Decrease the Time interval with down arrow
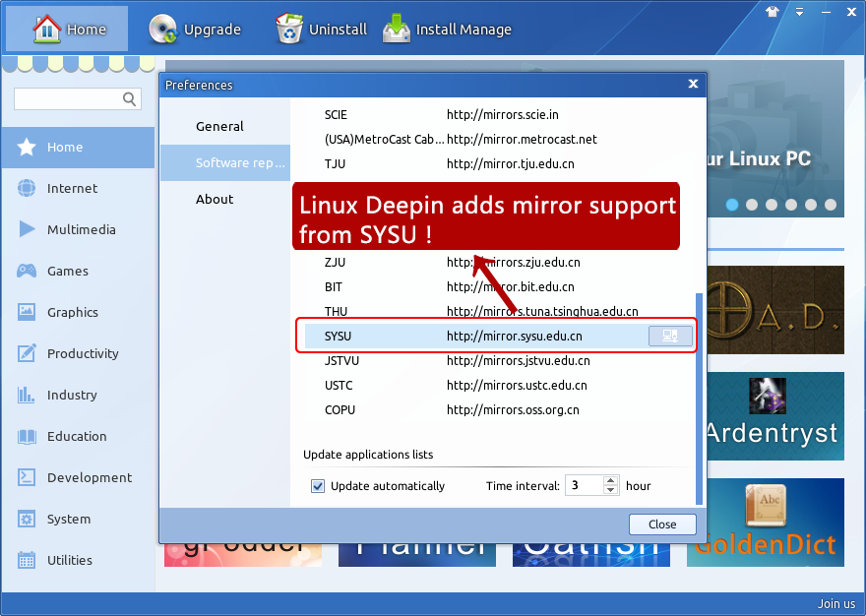The height and width of the screenshot is (616, 866). tap(610, 491)
